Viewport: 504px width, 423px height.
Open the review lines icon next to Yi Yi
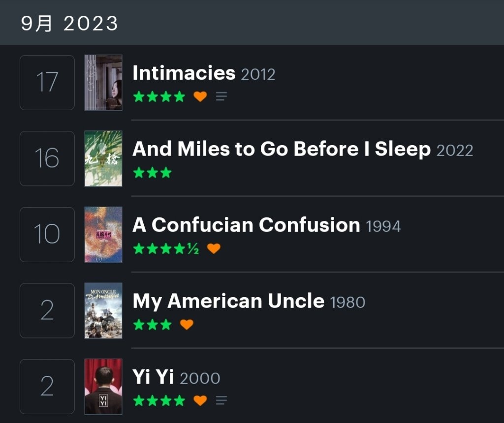coord(221,400)
